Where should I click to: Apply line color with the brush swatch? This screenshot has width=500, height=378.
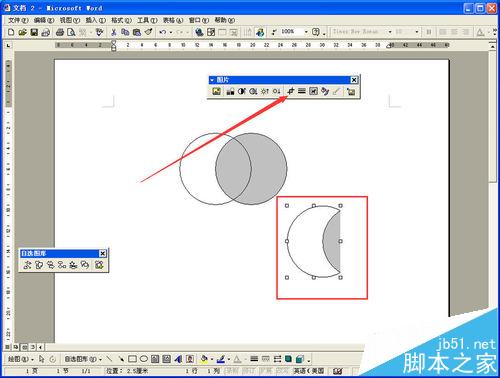[221, 359]
